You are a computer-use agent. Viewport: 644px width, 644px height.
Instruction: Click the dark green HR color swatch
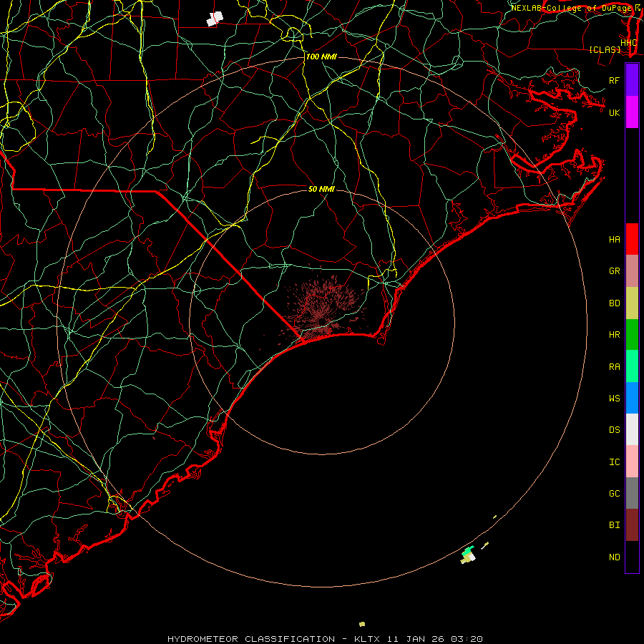tap(632, 335)
